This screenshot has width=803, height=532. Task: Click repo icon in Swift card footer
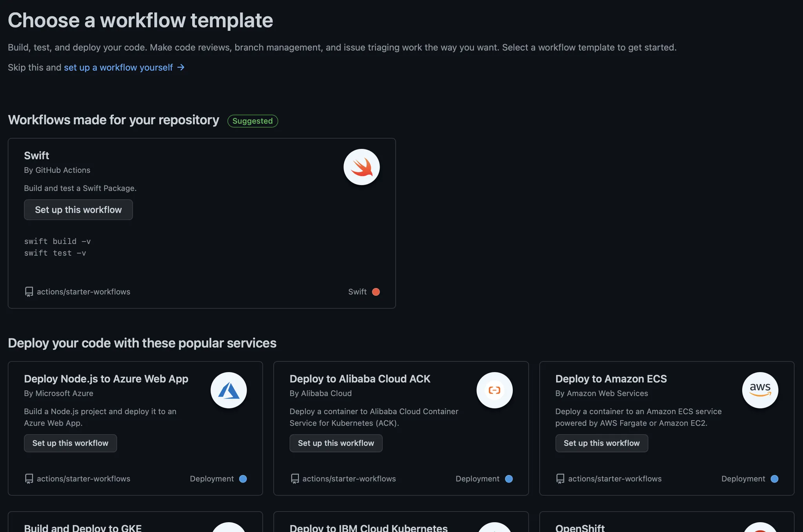tap(29, 292)
